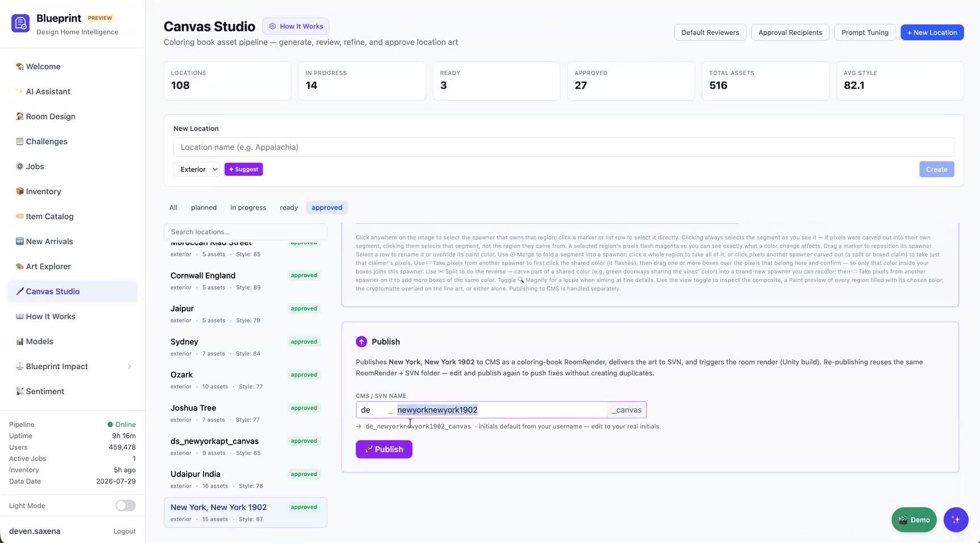Click the Create location button

click(x=936, y=169)
